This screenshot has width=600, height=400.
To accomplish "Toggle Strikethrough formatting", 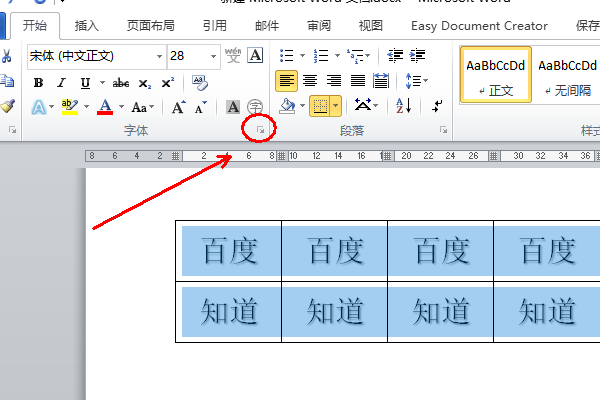I will [x=121, y=83].
